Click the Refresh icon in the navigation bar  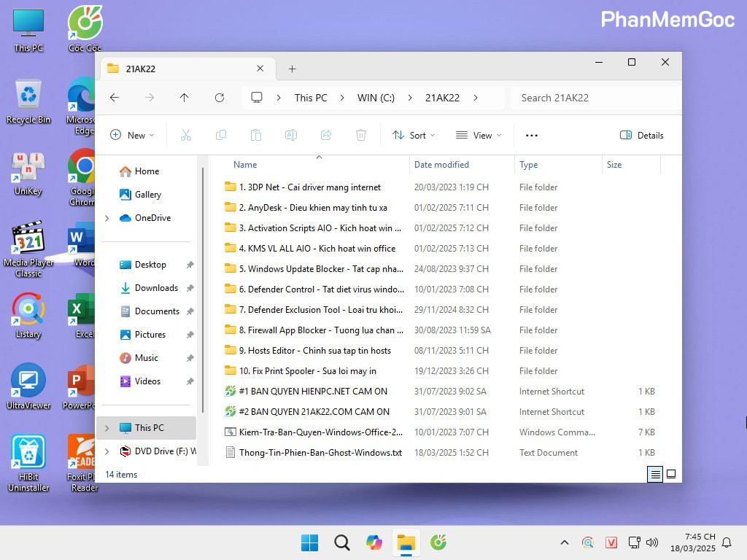(220, 98)
